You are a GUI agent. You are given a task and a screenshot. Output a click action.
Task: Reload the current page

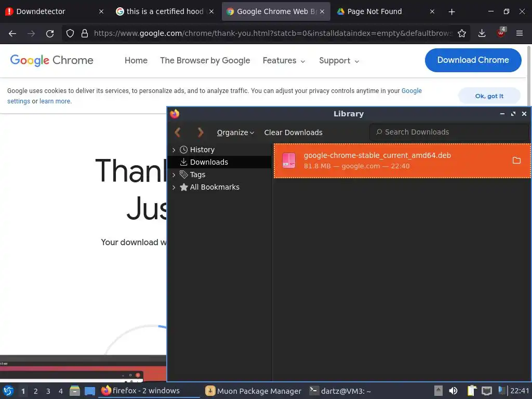(50, 33)
